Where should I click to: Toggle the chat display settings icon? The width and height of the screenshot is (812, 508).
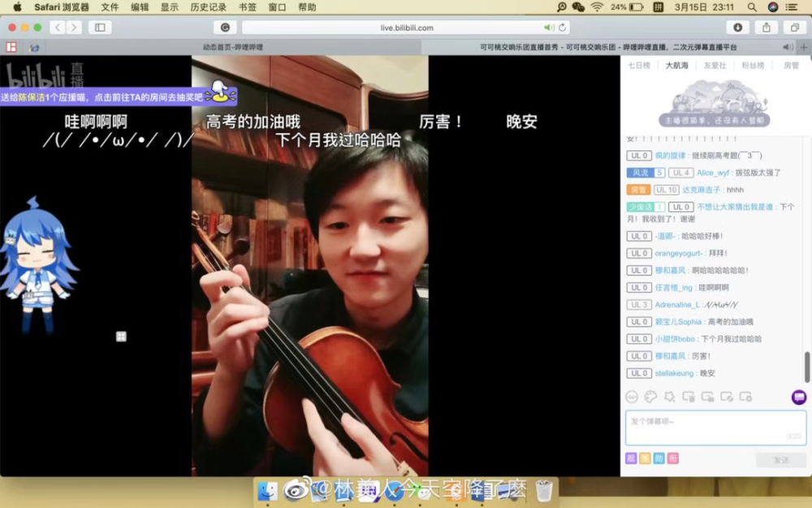pyautogui.click(x=745, y=397)
